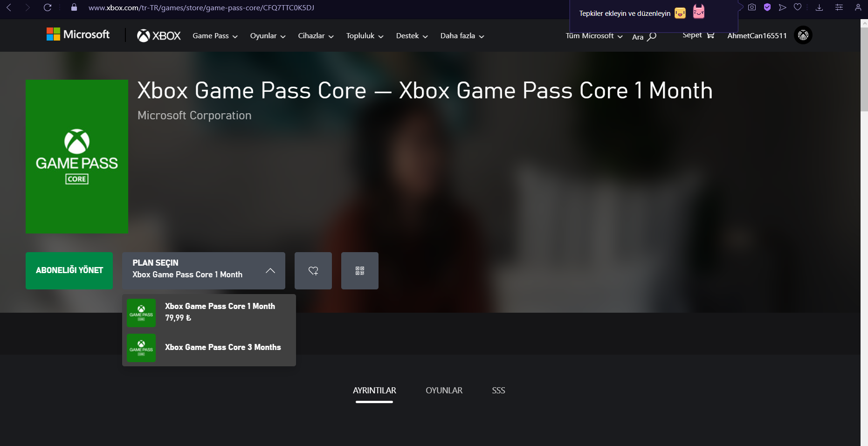Click the Microsoft Corporation publisher text
Viewport: 868px width, 446px height.
(x=194, y=115)
